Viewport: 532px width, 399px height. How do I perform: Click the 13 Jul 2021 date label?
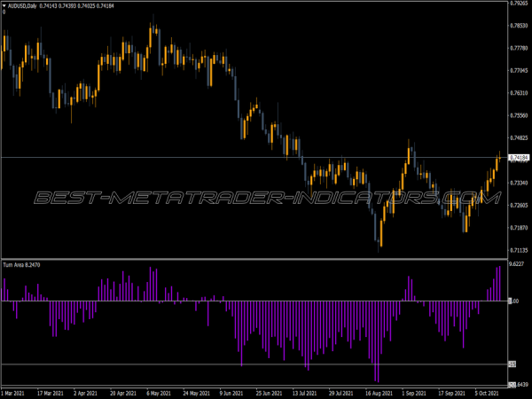pyautogui.click(x=305, y=394)
